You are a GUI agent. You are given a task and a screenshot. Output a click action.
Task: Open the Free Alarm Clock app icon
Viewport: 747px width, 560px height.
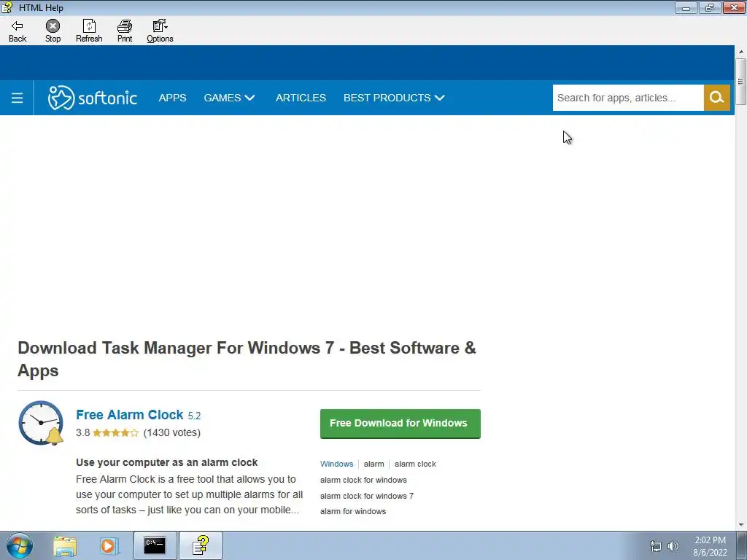pos(41,423)
